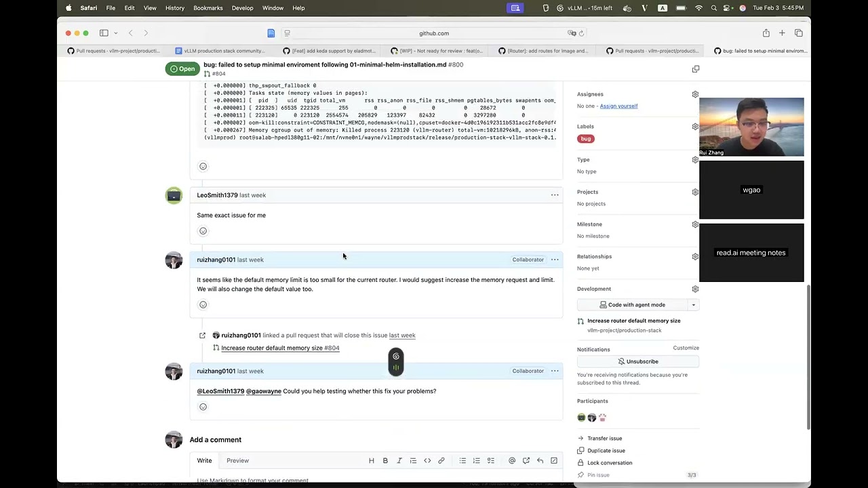Click Assign yourself link
This screenshot has height=488, width=868.
[618, 106]
